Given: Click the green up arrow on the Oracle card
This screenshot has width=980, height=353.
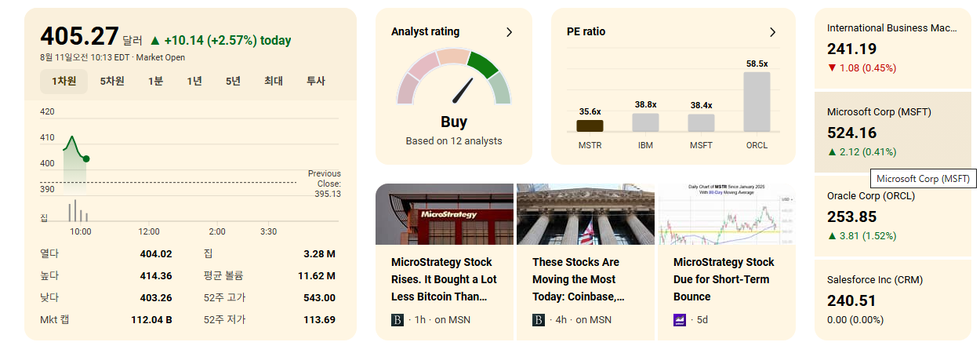Looking at the screenshot, I should coord(832,236).
